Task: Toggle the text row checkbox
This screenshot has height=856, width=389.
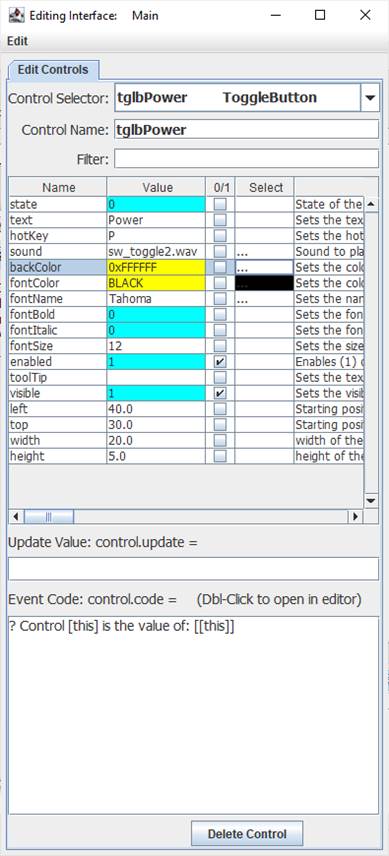Action: tap(220, 221)
